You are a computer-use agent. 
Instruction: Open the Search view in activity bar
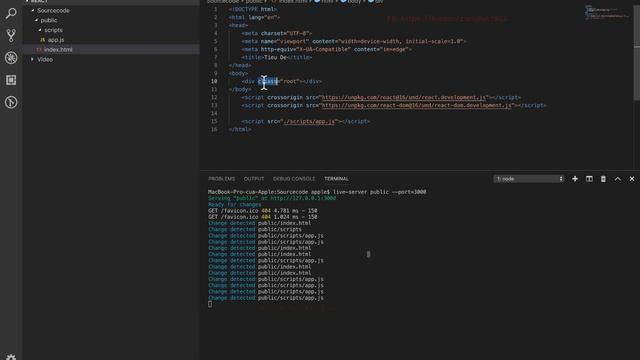point(11,13)
